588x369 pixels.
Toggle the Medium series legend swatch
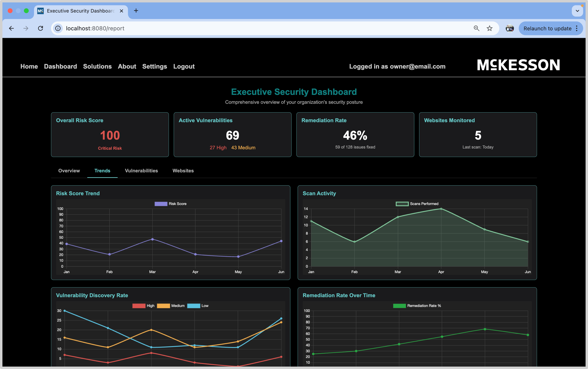(163, 306)
